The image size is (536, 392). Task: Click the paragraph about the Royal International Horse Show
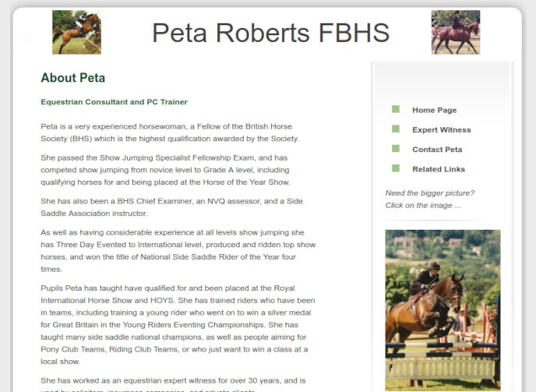click(178, 325)
